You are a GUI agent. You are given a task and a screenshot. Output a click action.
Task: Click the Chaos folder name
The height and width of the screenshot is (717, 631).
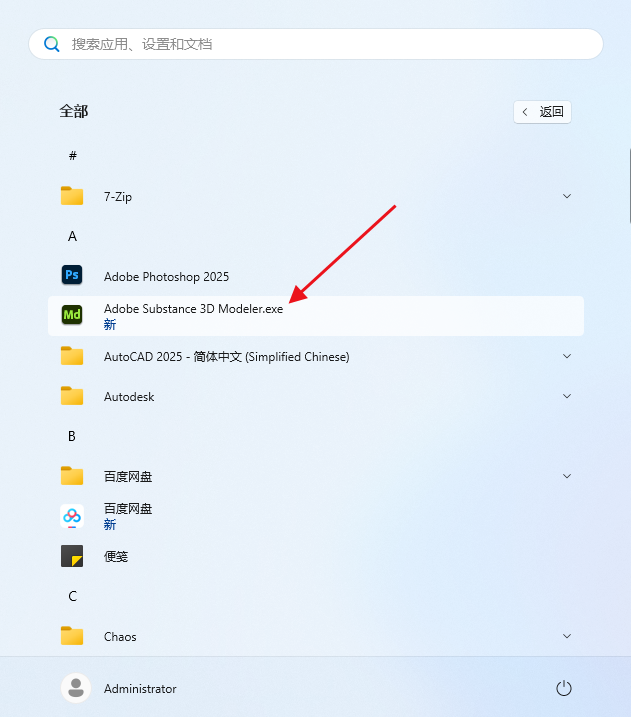coord(120,637)
